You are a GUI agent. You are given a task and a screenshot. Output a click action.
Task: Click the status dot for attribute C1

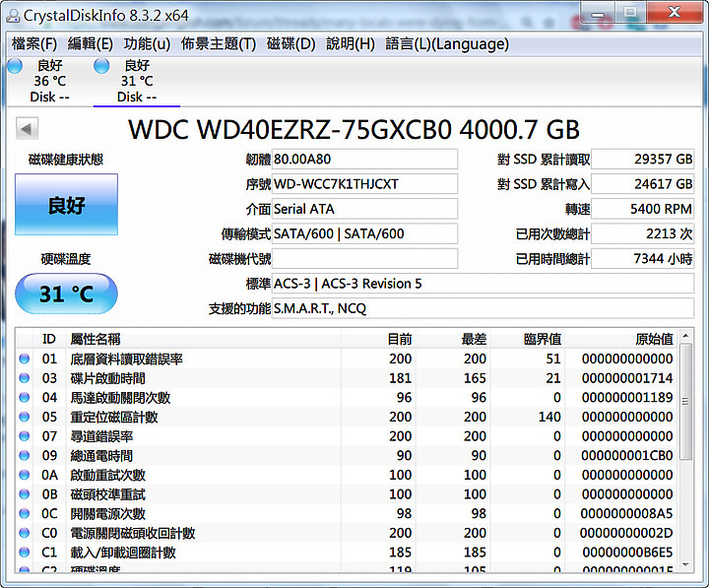[x=25, y=553]
